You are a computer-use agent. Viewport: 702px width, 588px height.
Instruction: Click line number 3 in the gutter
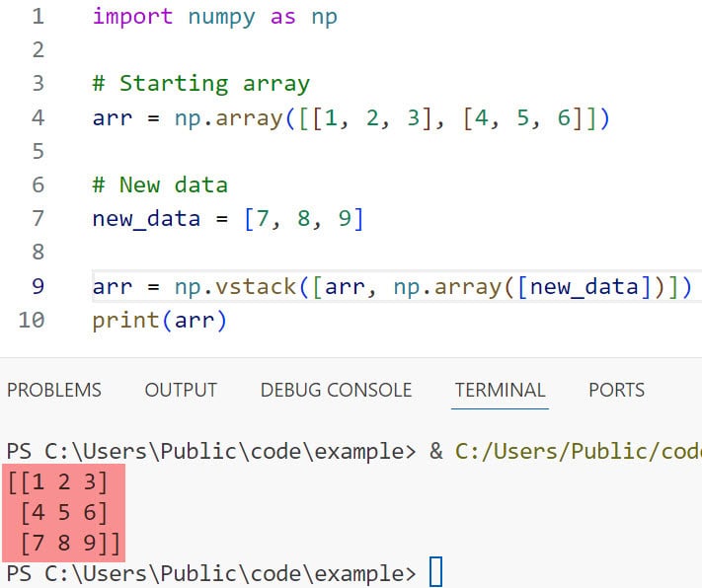point(39,84)
